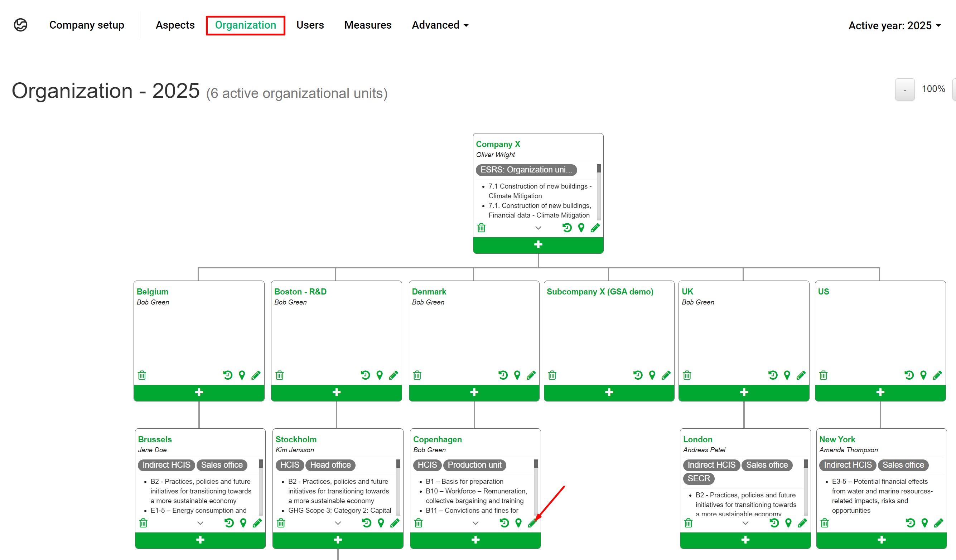This screenshot has height=560, width=956.
Task: Click the app logo icon at top left
Action: [20, 25]
